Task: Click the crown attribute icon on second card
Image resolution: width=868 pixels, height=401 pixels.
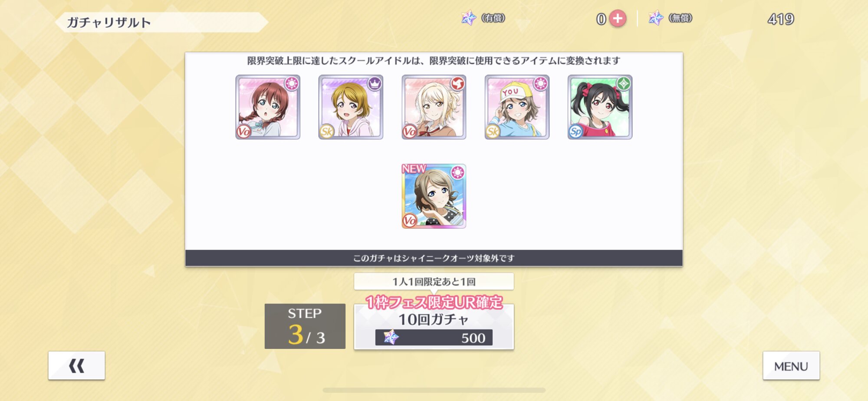Action: (x=375, y=83)
